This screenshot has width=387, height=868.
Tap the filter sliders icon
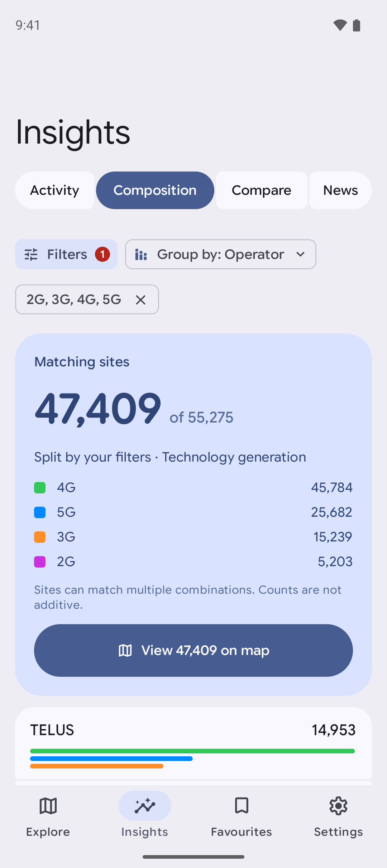point(31,254)
